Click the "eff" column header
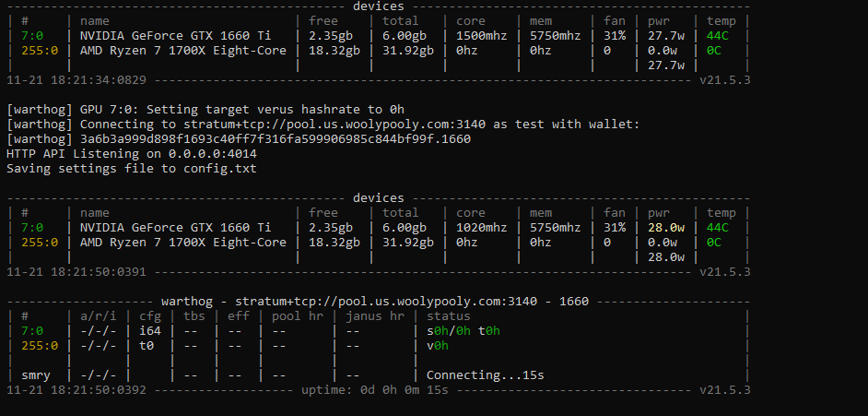 click(238, 316)
